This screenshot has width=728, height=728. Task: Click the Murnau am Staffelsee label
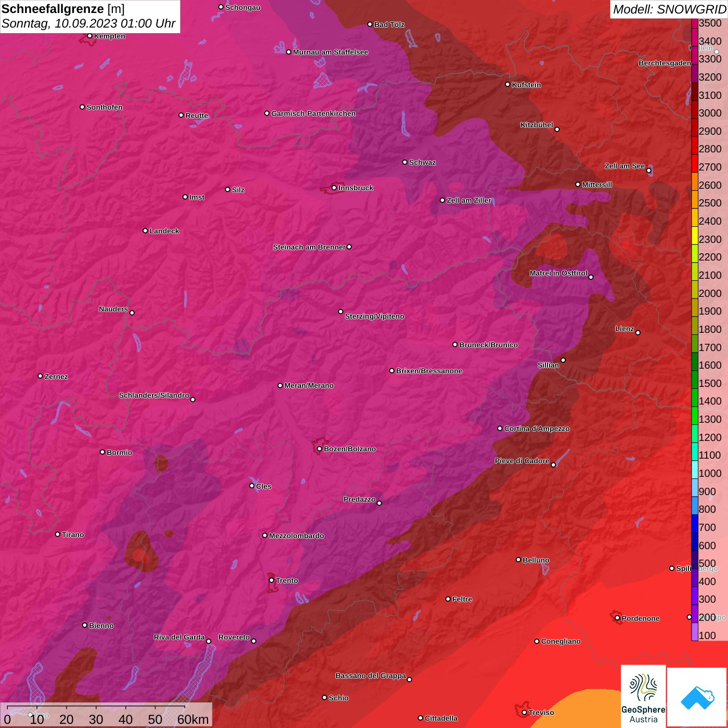[330, 52]
